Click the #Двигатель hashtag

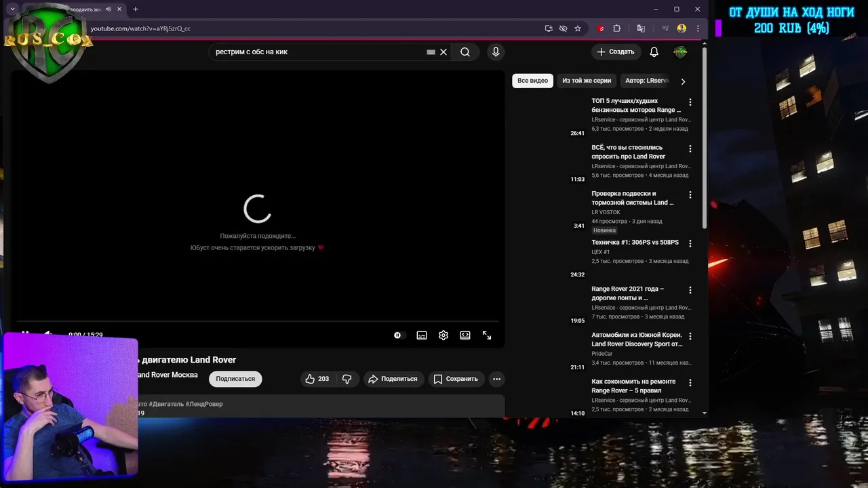coord(166,404)
